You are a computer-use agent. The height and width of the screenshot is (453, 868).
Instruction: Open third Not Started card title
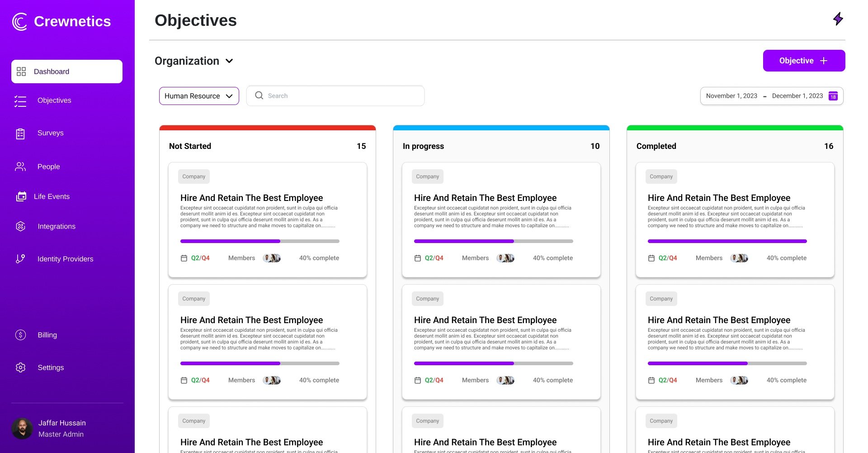(251, 442)
